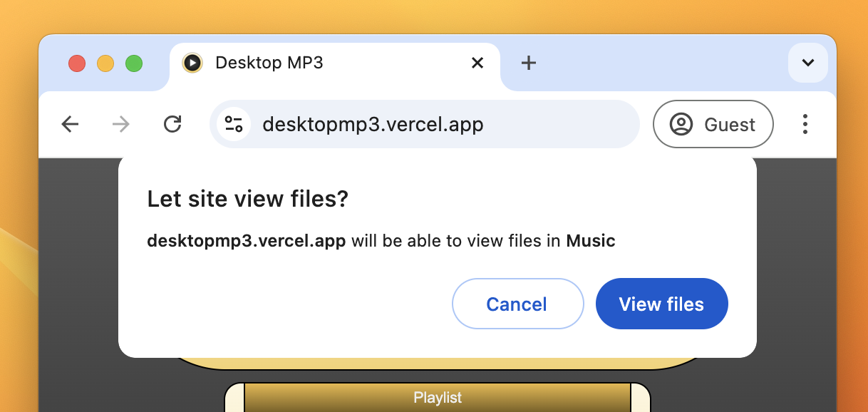
Task: Navigate back with the left arrow
Action: click(70, 124)
